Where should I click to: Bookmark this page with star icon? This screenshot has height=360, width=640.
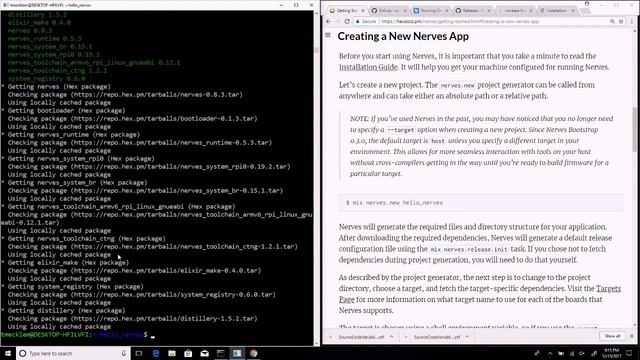(621, 21)
